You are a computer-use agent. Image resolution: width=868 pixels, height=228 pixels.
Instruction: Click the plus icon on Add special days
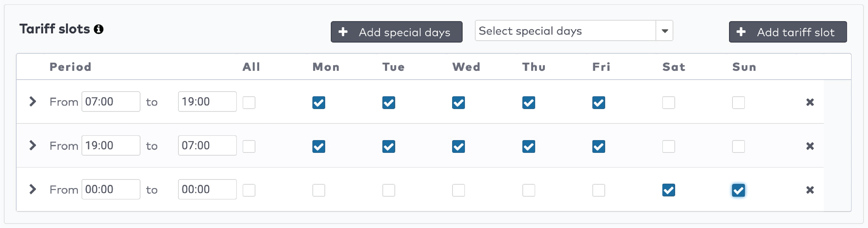tap(343, 32)
